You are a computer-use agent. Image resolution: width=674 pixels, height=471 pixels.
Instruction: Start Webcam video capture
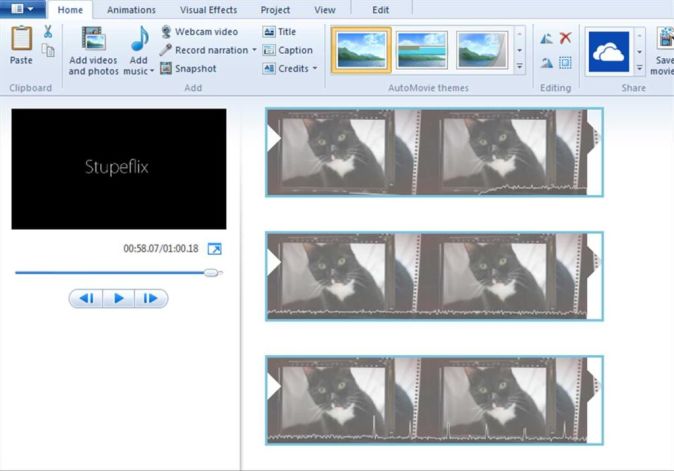[199, 32]
